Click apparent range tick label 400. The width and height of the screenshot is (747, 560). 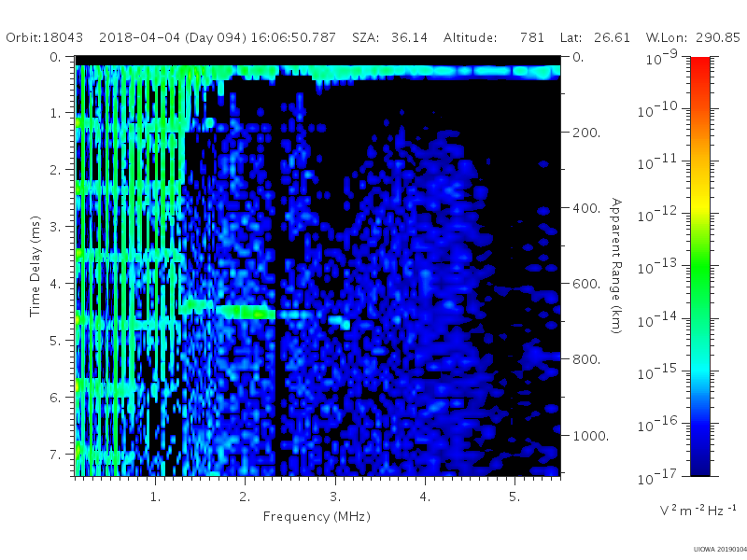(586, 208)
